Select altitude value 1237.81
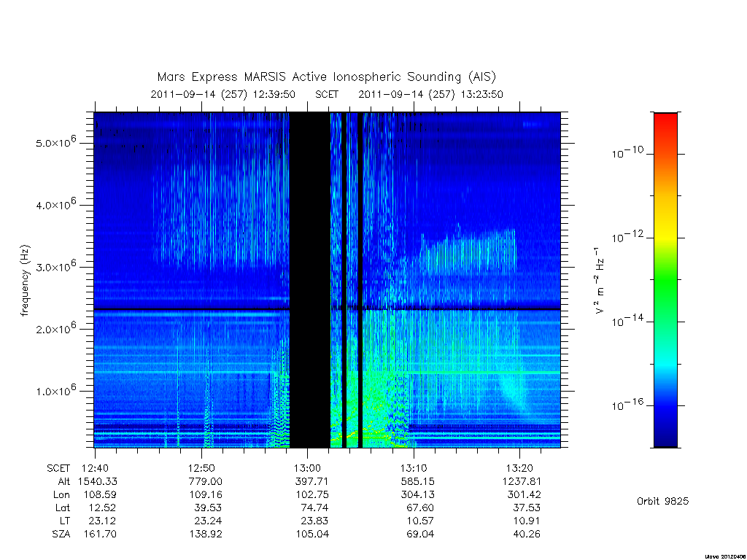This screenshot has width=747, height=560. [x=522, y=481]
